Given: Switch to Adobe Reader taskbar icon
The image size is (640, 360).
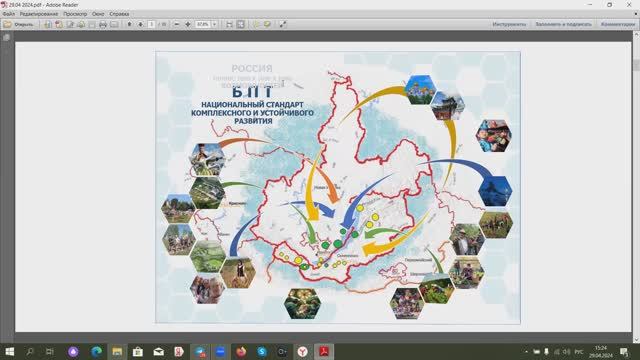Looking at the screenshot, I should (324, 351).
